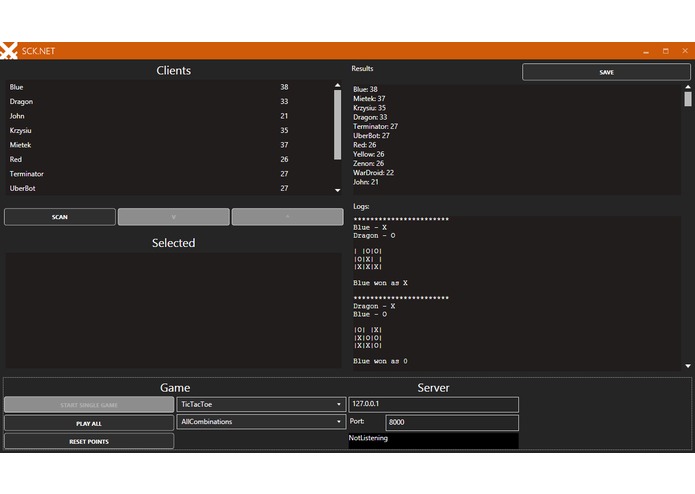The width and height of the screenshot is (695, 494).
Task: Open the TicTacToe game dropdown
Action: tap(261, 405)
